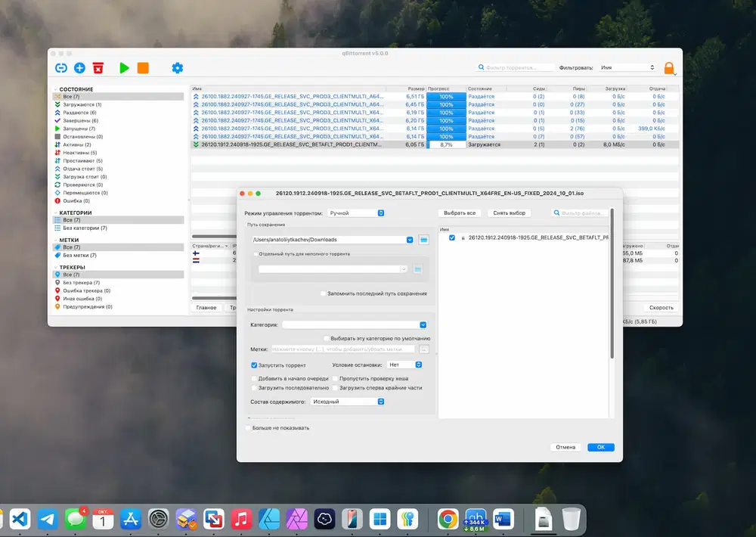Screen dimensions: 756x537
Task: Tick the 'Больше не показывать' checkbox
Action: tap(248, 427)
